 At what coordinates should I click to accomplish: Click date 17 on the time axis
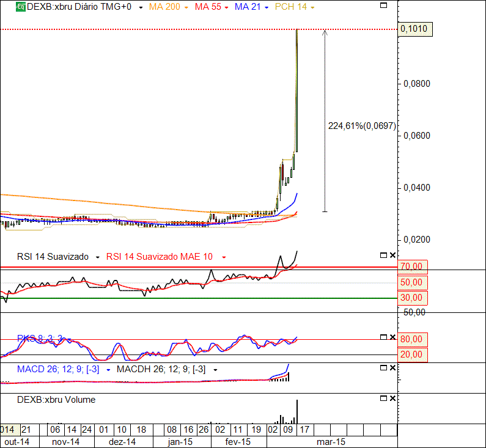pos(304,430)
